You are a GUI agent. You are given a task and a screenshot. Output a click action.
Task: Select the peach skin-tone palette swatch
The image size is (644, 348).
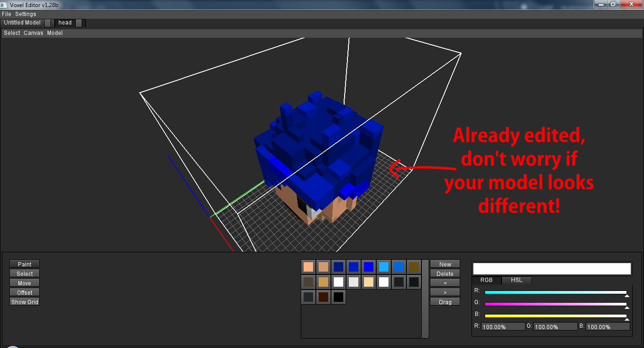308,267
